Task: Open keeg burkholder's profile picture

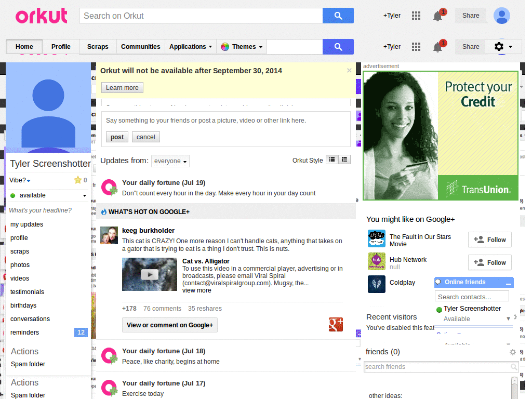Action: pyautogui.click(x=109, y=235)
